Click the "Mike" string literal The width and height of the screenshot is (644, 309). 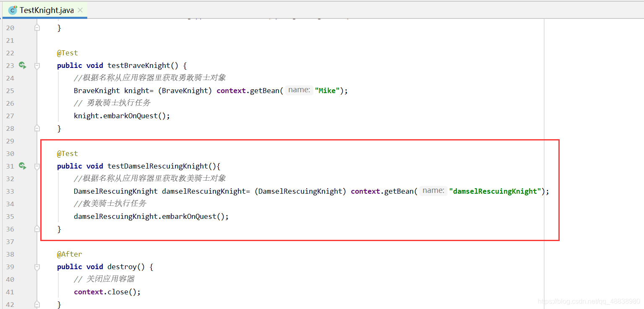[327, 91]
